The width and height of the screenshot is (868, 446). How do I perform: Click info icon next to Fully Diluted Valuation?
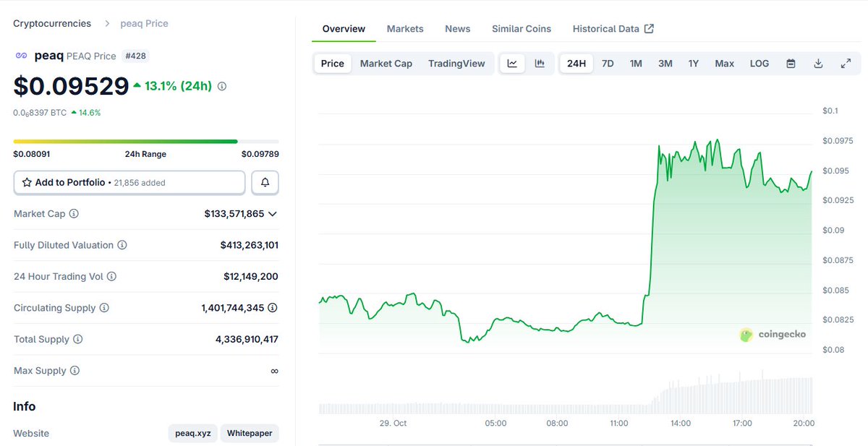[122, 245]
